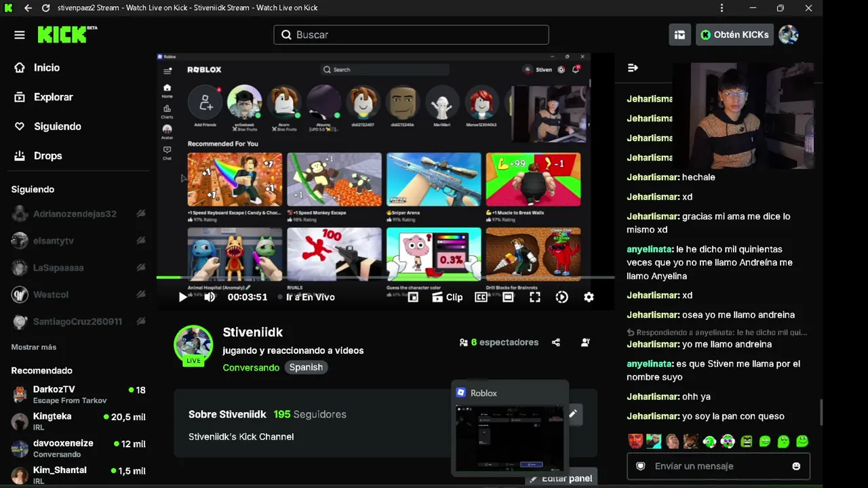Insert the smiling green blob emote at row end
The height and width of the screenshot is (488, 868).
802,441
